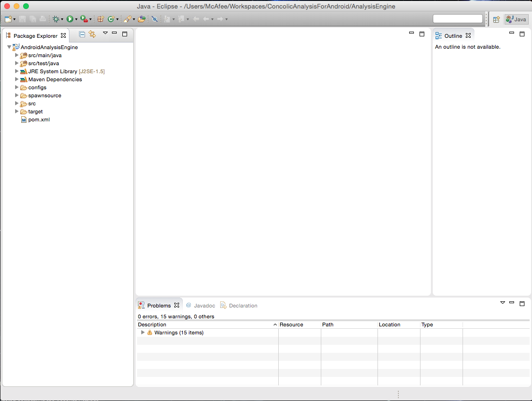Click the Save disk icon
The width and height of the screenshot is (532, 401).
coord(22,19)
